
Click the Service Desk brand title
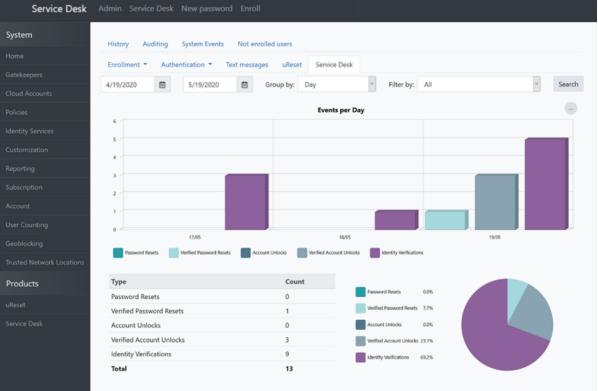(59, 9)
